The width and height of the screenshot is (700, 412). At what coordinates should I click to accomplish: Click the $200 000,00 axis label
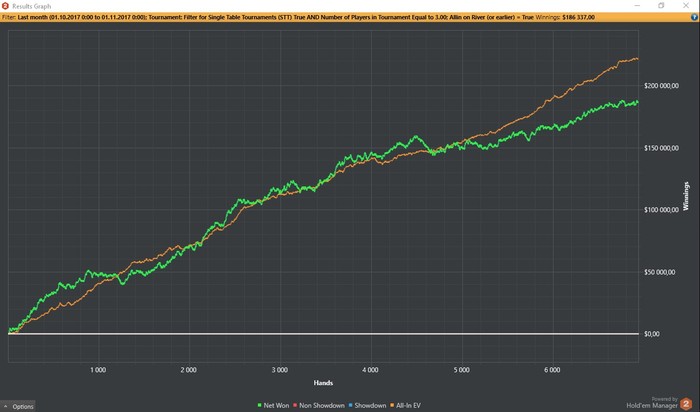pyautogui.click(x=661, y=86)
